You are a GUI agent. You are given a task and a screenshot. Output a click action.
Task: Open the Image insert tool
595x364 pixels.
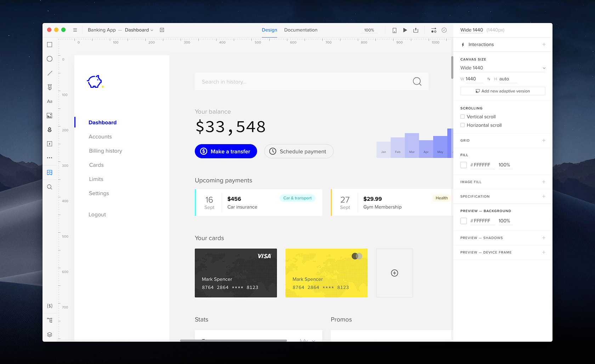[50, 115]
